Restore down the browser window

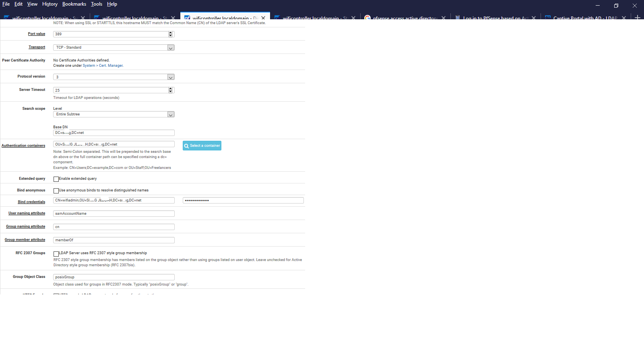point(616,6)
